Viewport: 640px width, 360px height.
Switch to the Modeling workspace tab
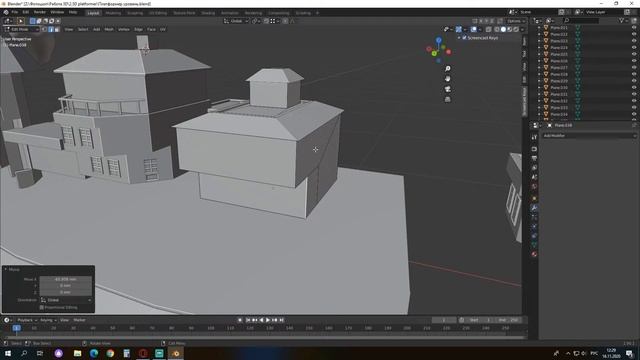pyautogui.click(x=113, y=13)
